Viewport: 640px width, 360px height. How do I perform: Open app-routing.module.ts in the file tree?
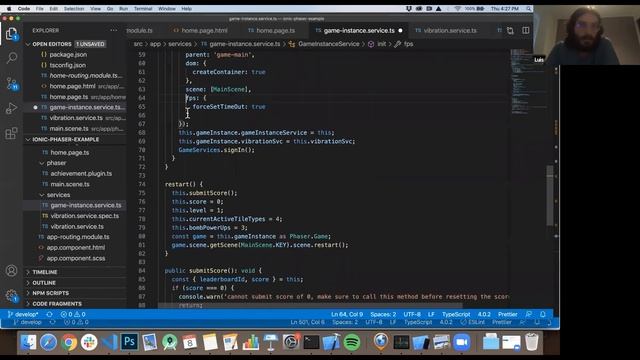pyautogui.click(x=78, y=237)
